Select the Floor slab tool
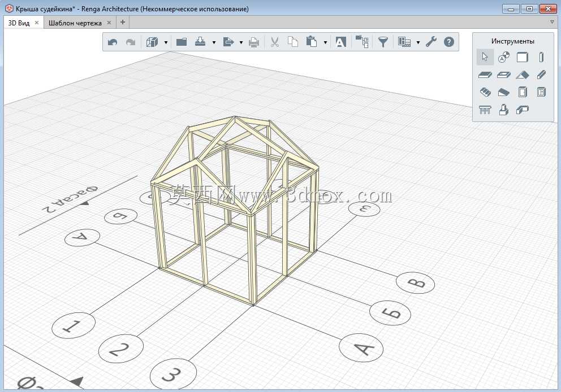 pyautogui.click(x=485, y=75)
